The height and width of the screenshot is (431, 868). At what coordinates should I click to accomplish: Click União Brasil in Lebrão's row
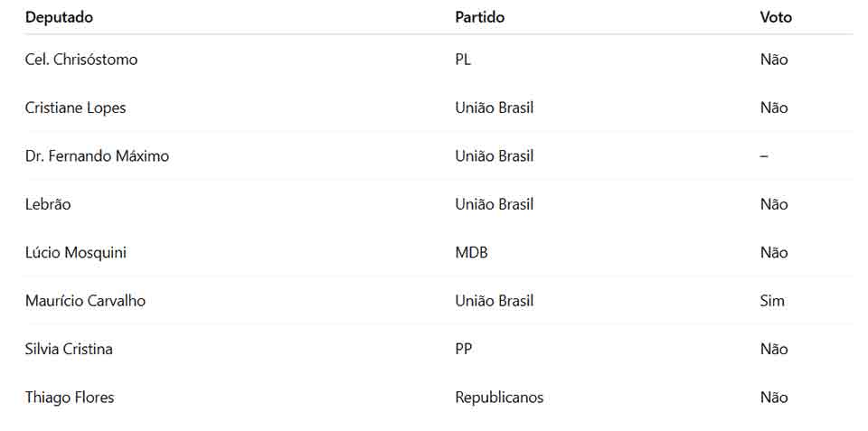[x=495, y=204]
